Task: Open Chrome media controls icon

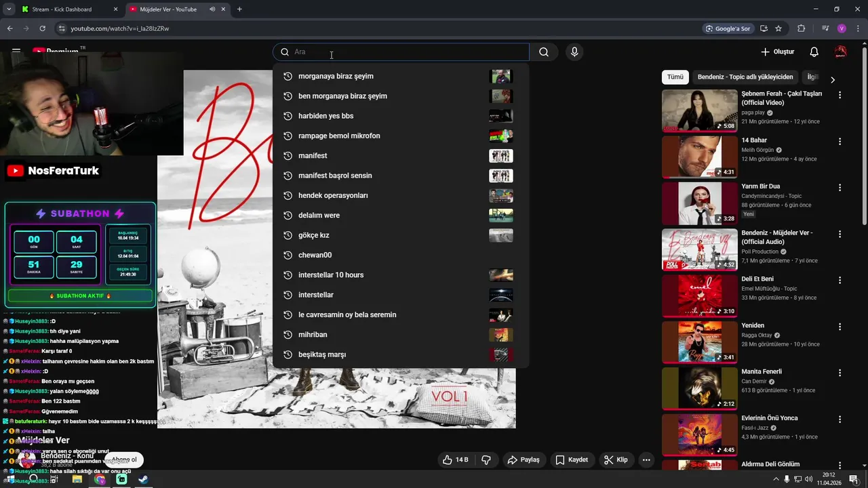Action: coord(825,28)
